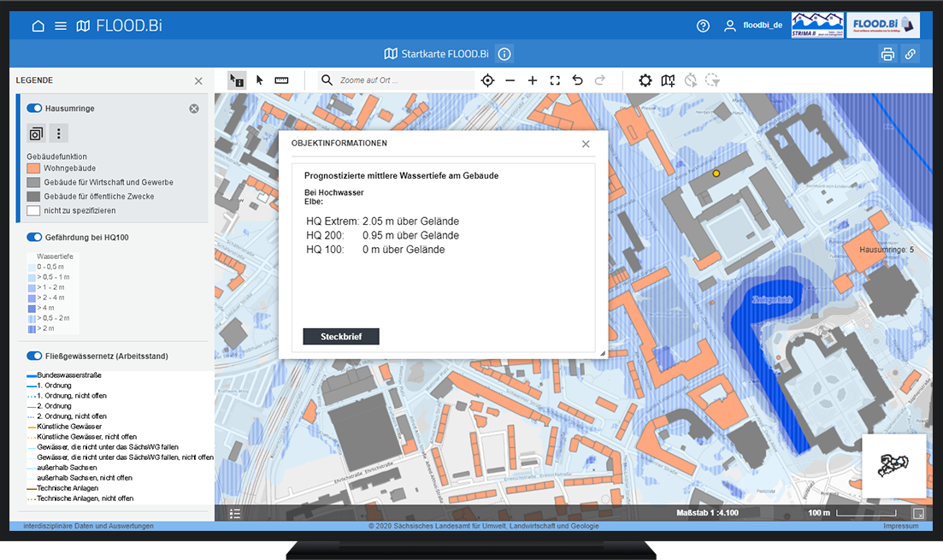Go to the home page icon

38,26
